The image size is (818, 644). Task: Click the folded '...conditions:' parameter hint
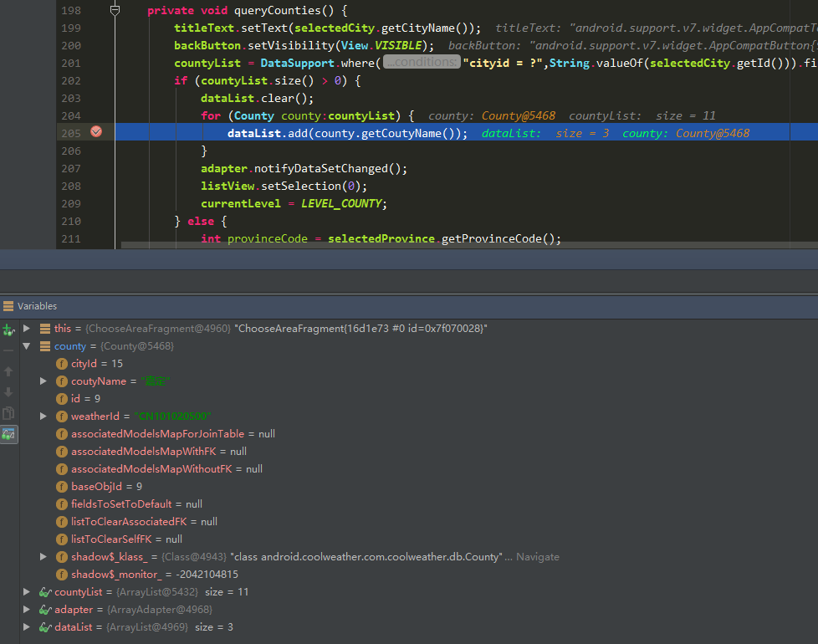pyautogui.click(x=422, y=62)
